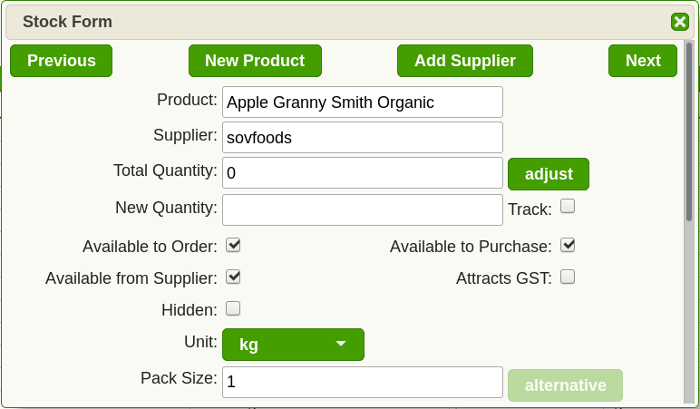Image resolution: width=700 pixels, height=409 pixels.
Task: Click into the Product name field
Action: click(x=362, y=102)
